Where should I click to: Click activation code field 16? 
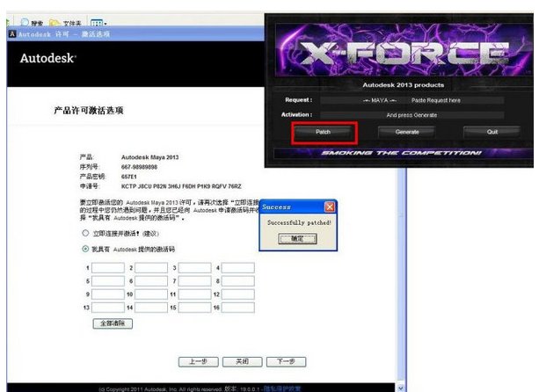click(238, 308)
